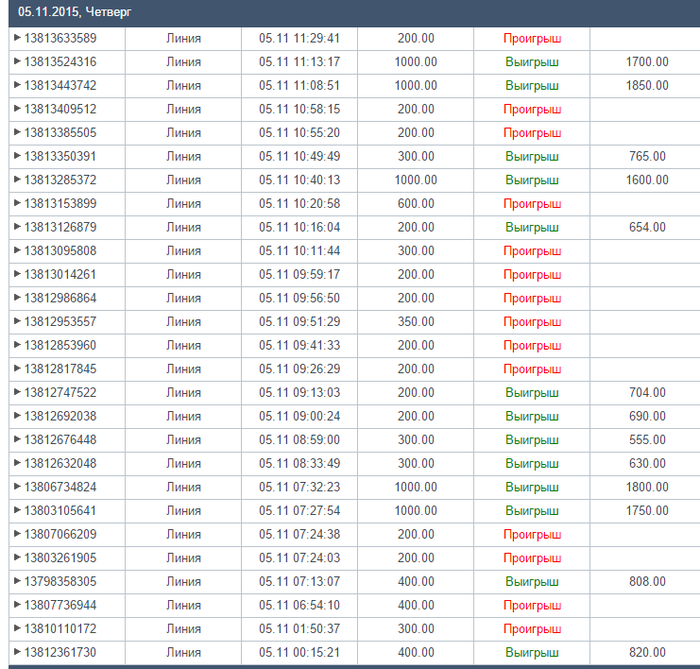Viewport: 700px width, 669px height.
Task: Select the timestamp 05.11 06:54:10
Action: point(299,606)
